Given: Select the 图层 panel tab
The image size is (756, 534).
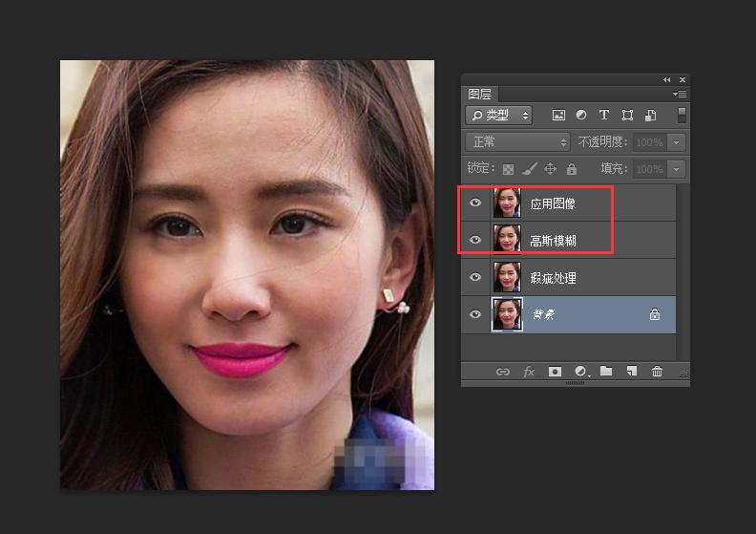Looking at the screenshot, I should pos(479,95).
